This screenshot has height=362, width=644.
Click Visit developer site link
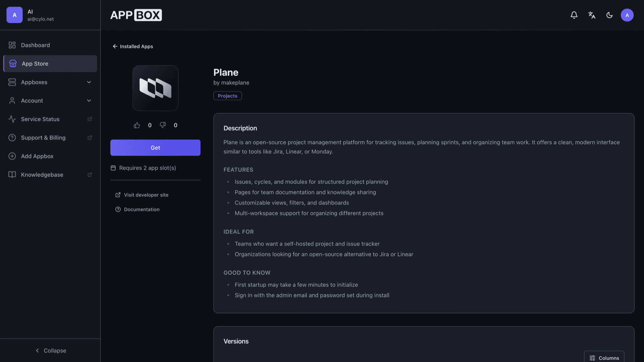[142, 195]
